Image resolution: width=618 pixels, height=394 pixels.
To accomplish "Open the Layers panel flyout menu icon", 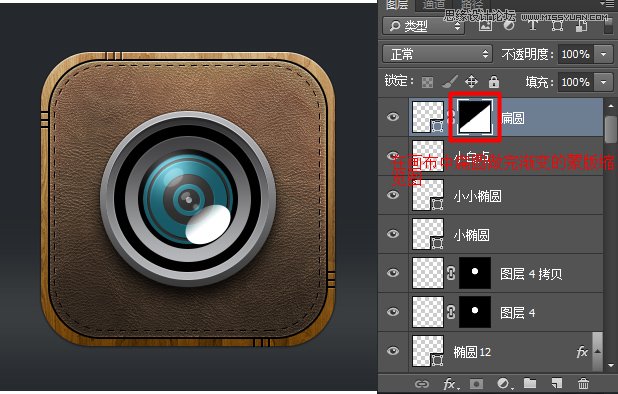I will click(x=606, y=4).
